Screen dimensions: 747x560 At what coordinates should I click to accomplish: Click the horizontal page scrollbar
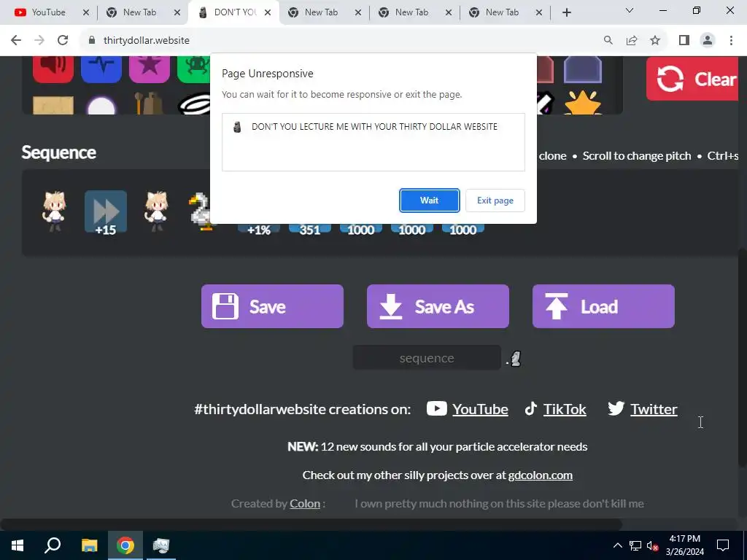click(x=311, y=524)
